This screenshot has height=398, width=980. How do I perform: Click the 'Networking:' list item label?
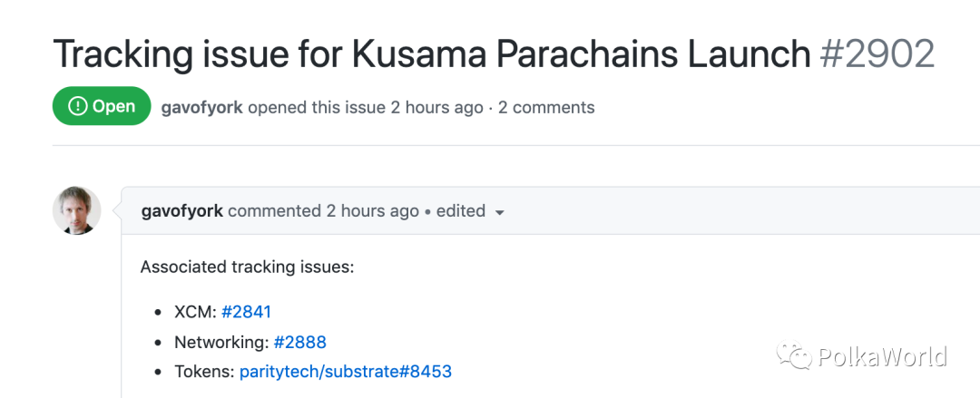pyautogui.click(x=221, y=342)
